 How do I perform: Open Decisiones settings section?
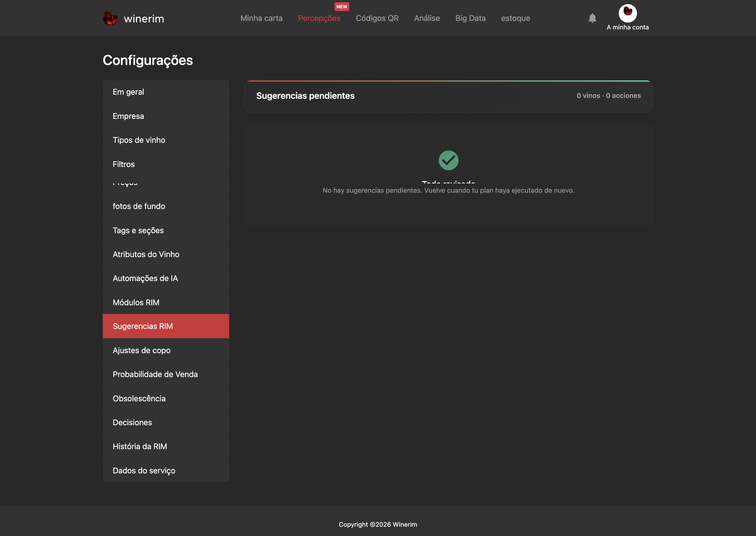(x=166, y=423)
